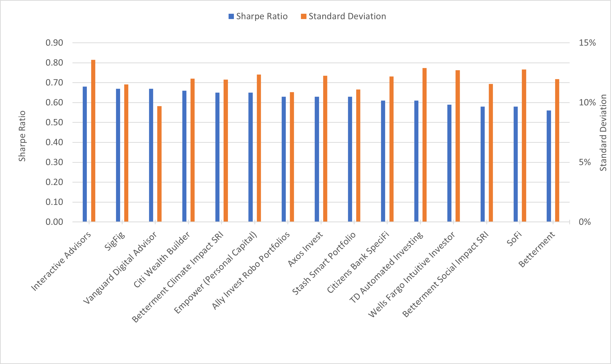Click the 10% right axis value

point(587,102)
